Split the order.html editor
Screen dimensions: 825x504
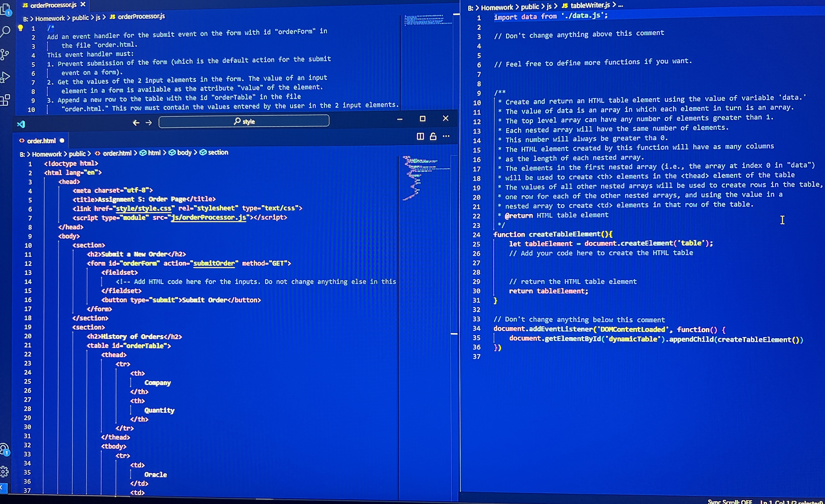420,136
